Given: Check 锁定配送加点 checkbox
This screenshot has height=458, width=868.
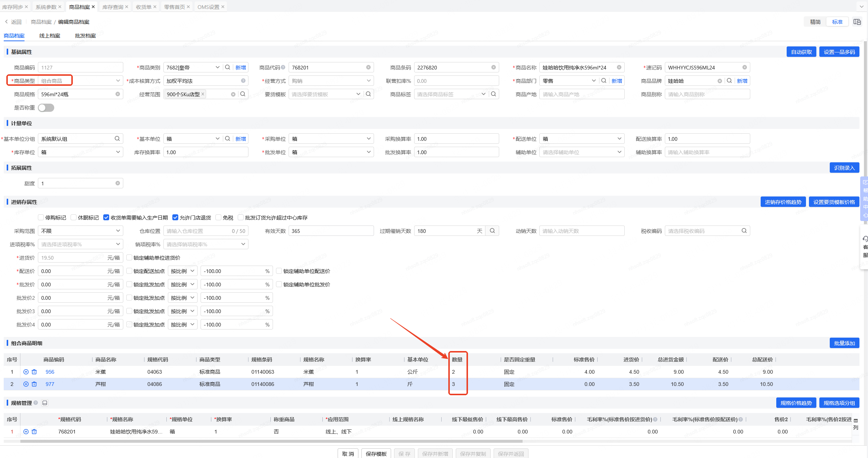Looking at the screenshot, I should (129, 271).
